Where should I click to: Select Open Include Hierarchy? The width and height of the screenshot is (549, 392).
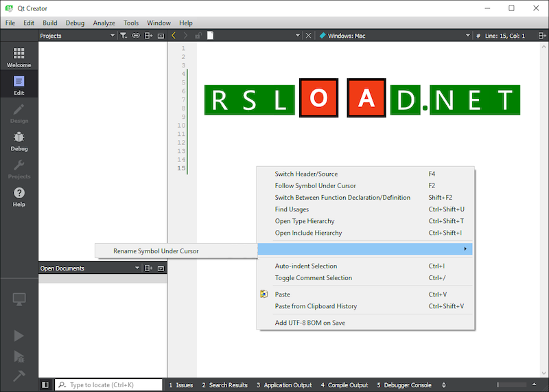pyautogui.click(x=365, y=233)
